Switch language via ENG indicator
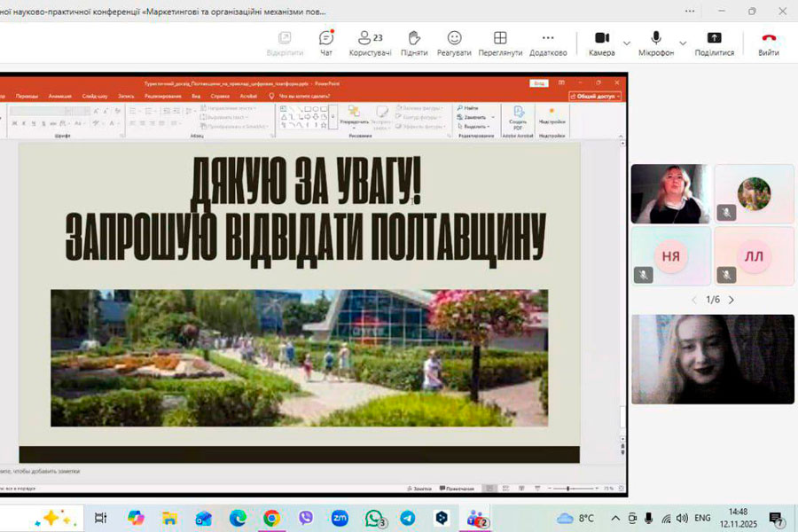Image resolution: width=798 pixels, height=532 pixels. pos(702,518)
